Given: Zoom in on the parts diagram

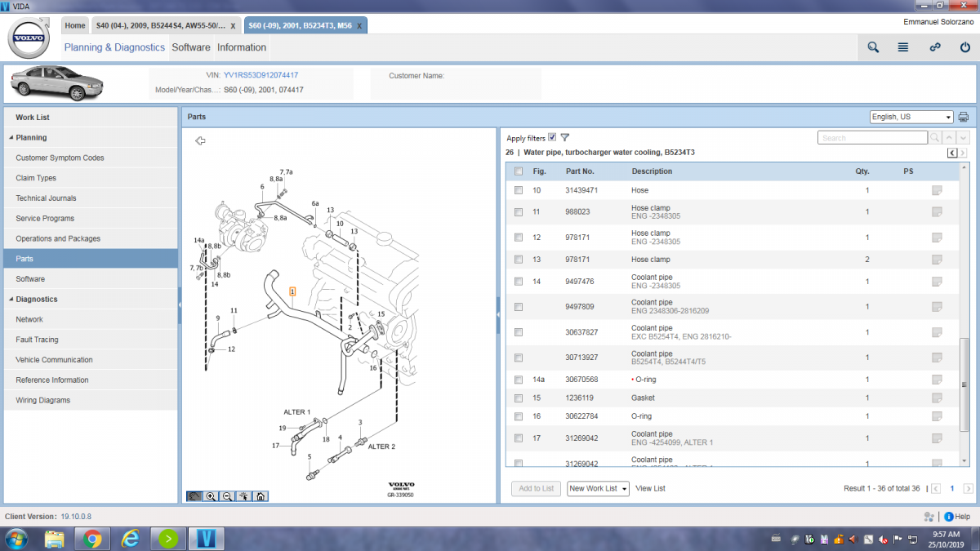Looking at the screenshot, I should (x=210, y=495).
